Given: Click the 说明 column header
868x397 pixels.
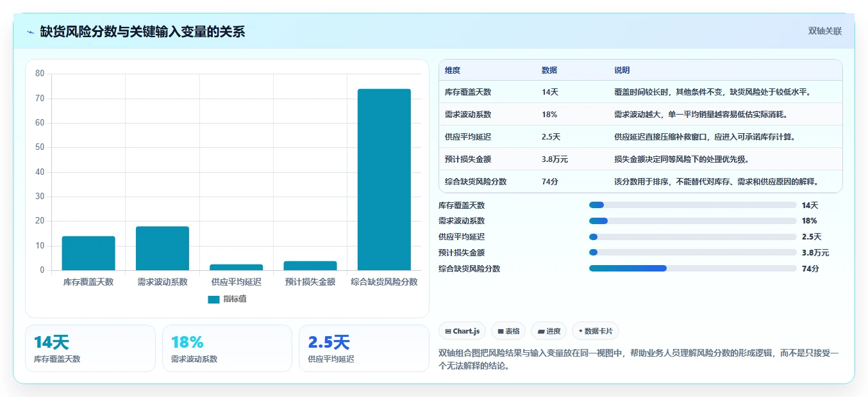Looking at the screenshot, I should click(x=622, y=70).
